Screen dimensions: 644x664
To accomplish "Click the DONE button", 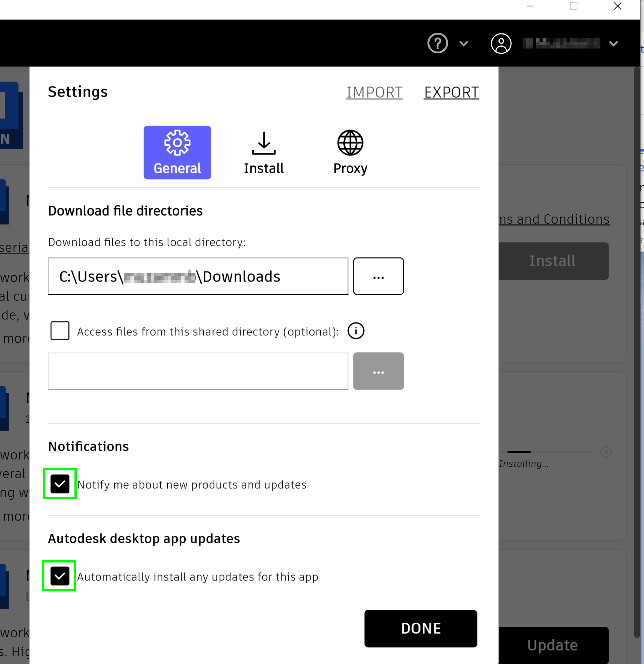I will tap(421, 629).
